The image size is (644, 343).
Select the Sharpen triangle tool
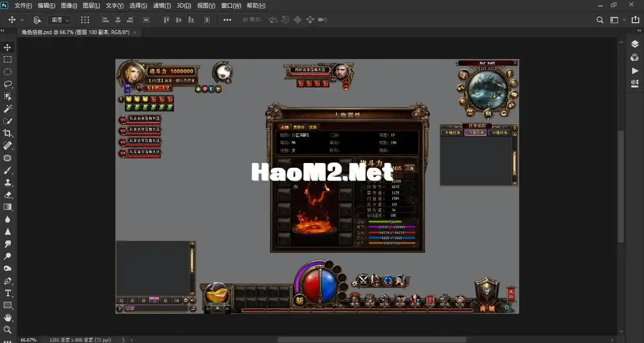(x=8, y=232)
